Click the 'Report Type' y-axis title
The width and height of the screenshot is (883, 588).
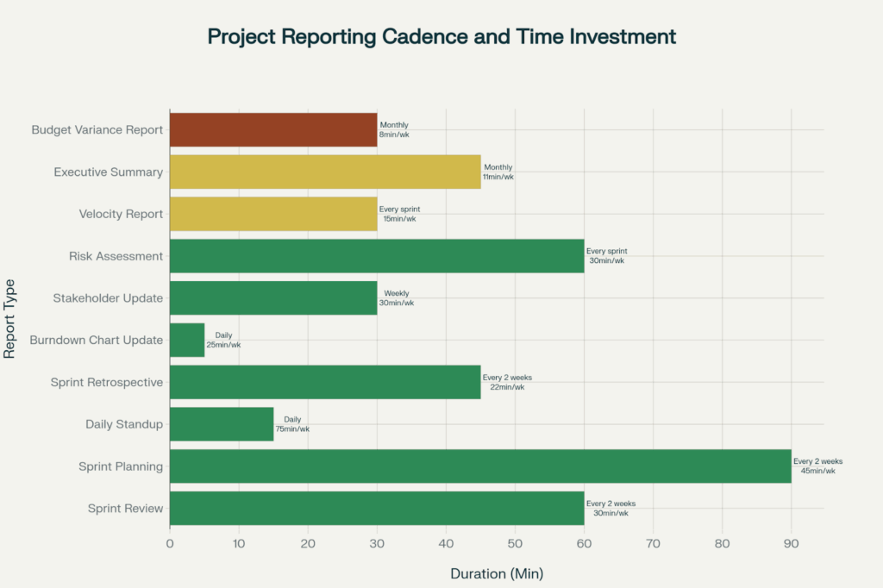click(x=10, y=319)
